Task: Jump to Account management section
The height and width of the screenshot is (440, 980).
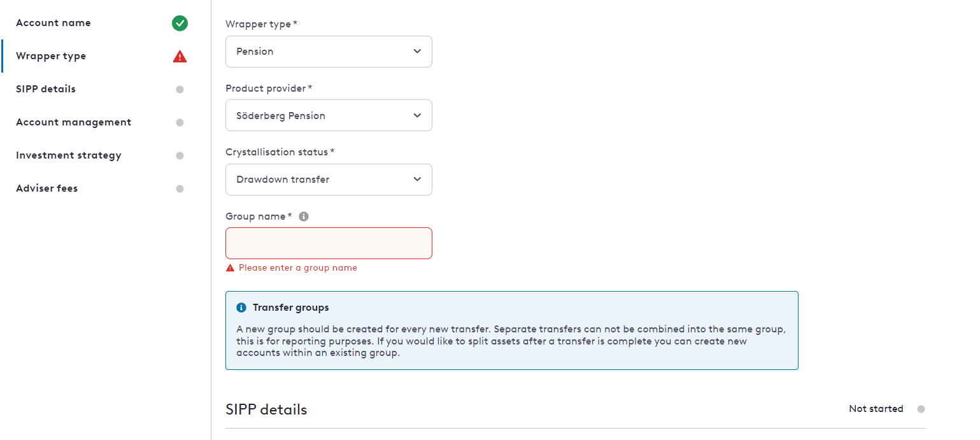Action: tap(74, 122)
